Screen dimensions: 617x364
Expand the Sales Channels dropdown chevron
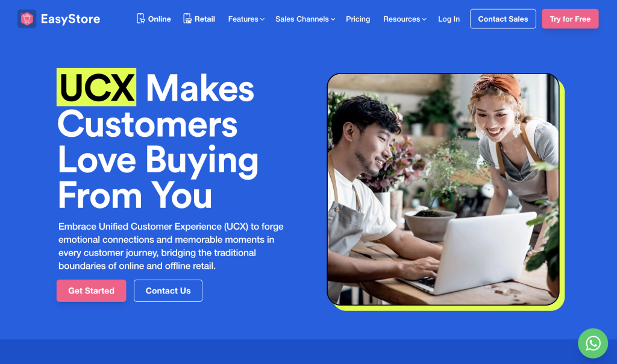pyautogui.click(x=333, y=19)
